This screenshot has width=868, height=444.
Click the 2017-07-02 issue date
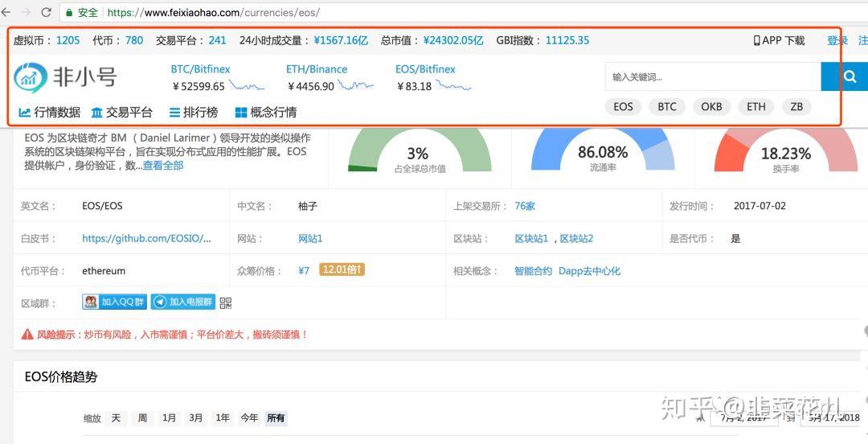tap(759, 206)
